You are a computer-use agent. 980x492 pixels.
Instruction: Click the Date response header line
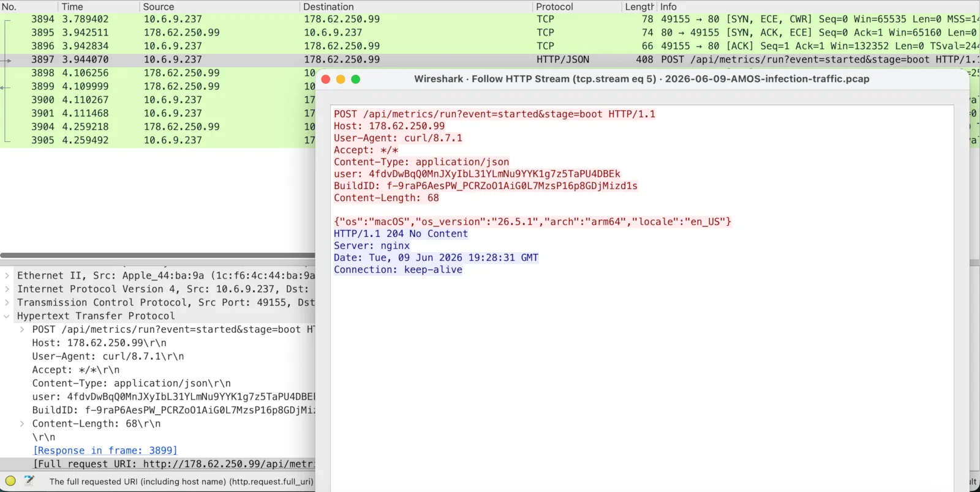click(436, 258)
